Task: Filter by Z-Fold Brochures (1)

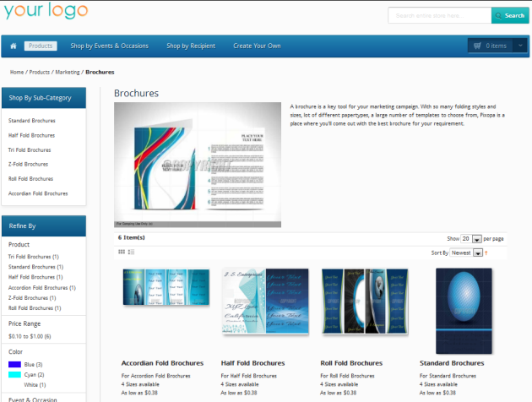Action: [x=32, y=298]
